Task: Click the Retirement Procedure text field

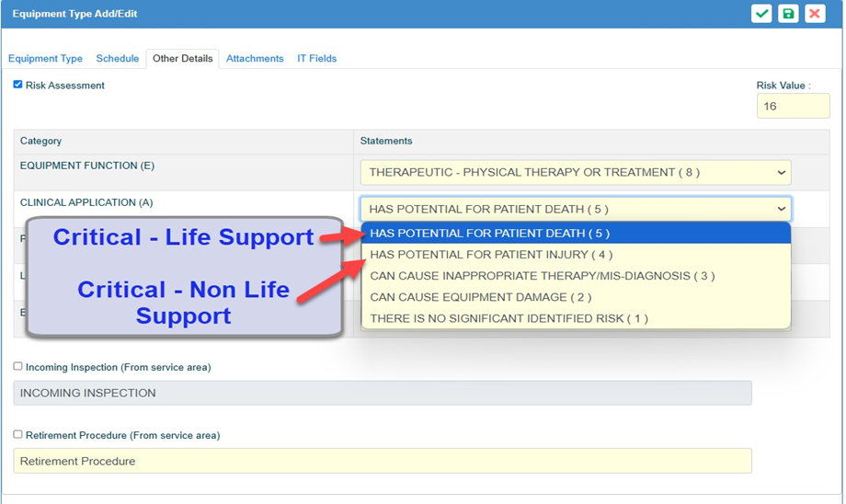Action: coord(382,461)
